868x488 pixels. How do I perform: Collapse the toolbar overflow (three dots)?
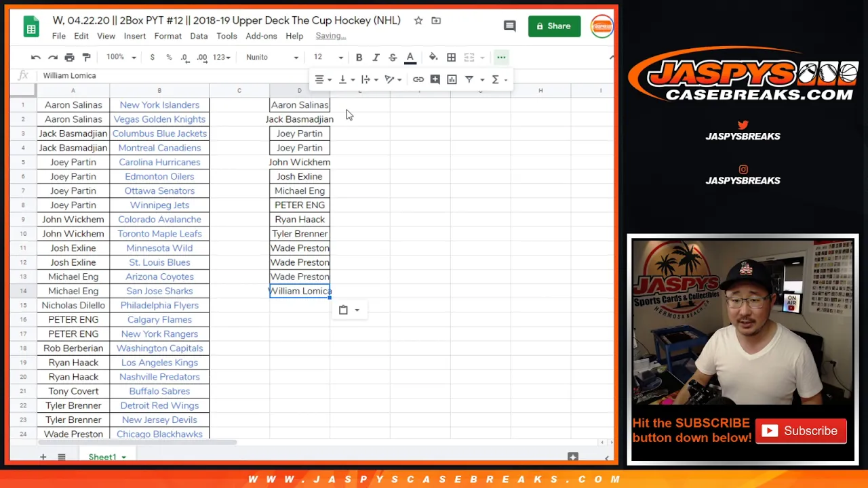[501, 57]
